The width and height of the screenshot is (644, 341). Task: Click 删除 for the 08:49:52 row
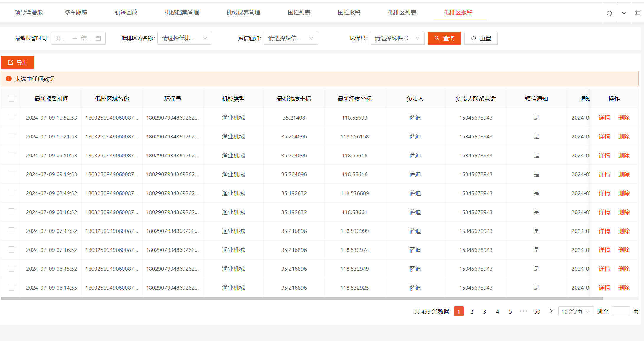[x=624, y=193]
